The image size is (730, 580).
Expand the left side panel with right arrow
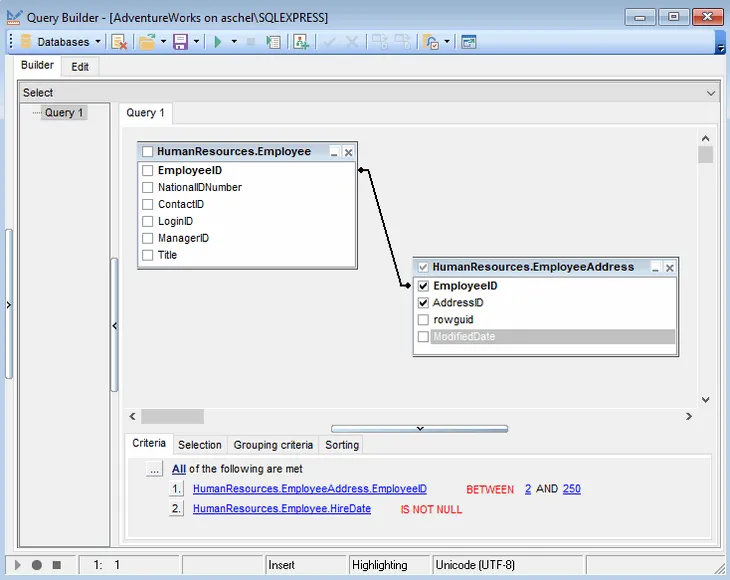pyautogui.click(x=8, y=305)
